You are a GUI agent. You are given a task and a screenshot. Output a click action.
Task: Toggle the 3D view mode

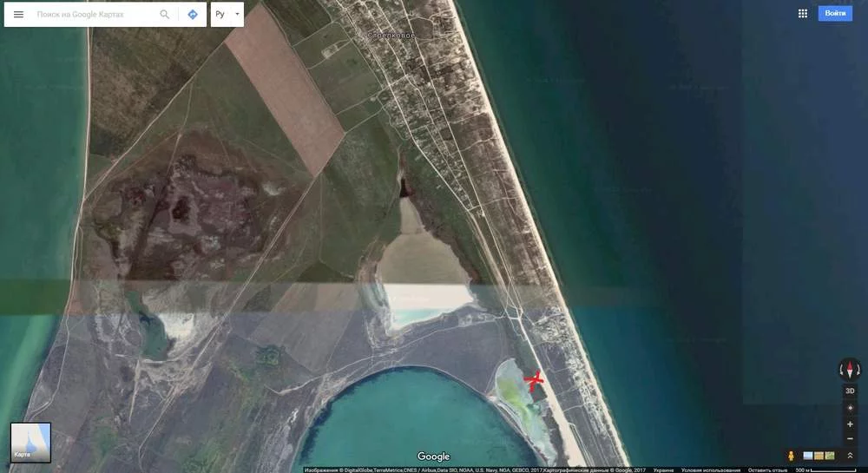850,391
